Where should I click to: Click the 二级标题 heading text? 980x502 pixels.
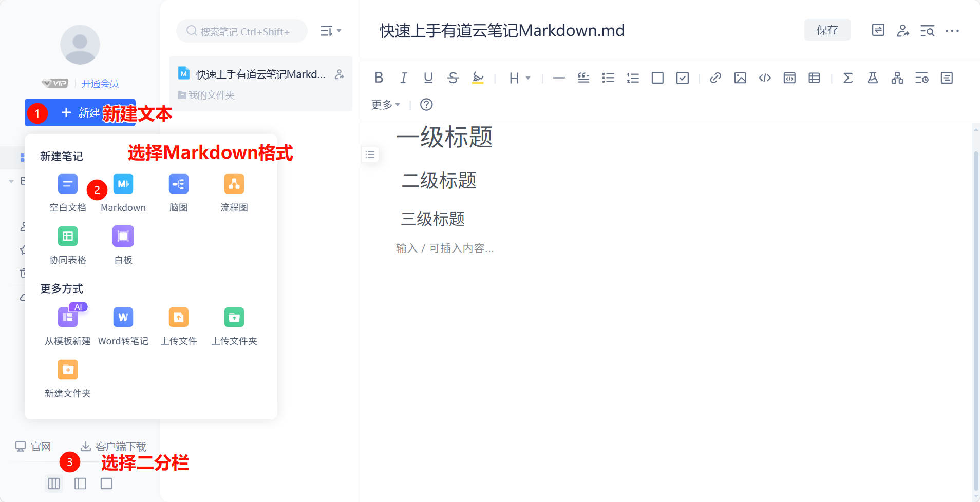click(439, 181)
